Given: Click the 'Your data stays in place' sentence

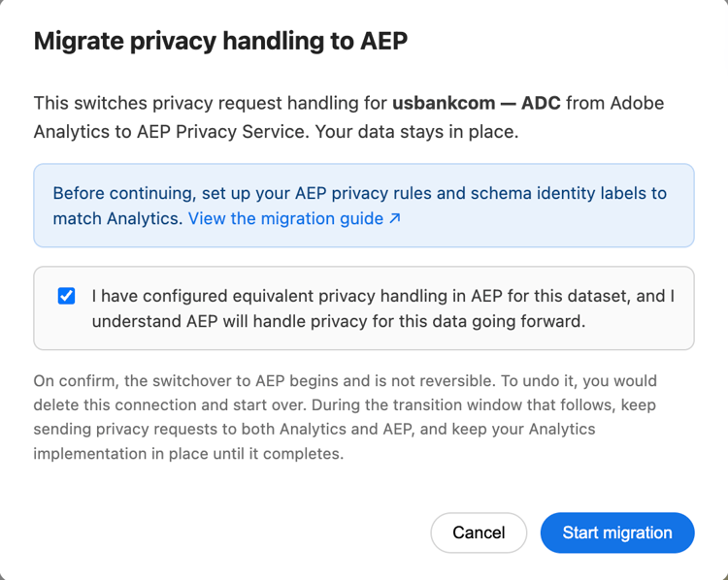Looking at the screenshot, I should (416, 132).
